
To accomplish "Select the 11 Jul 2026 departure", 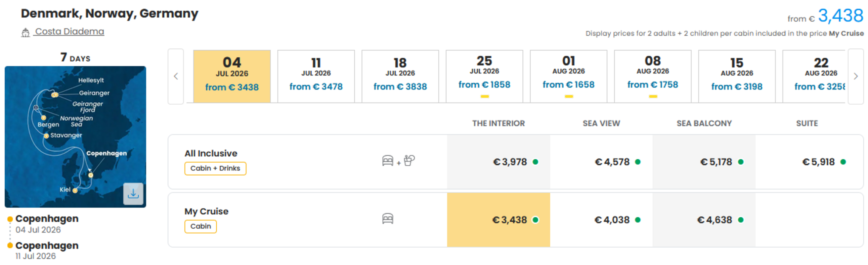I will tap(316, 76).
